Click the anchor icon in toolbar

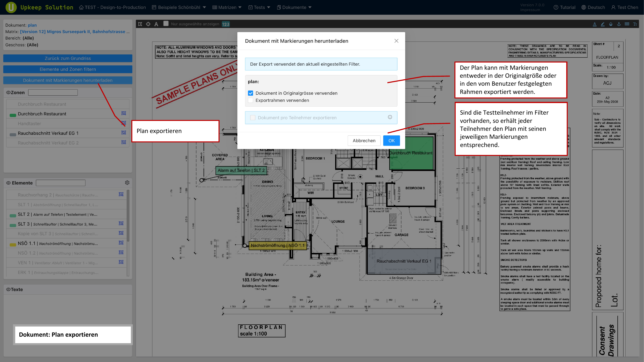619,24
